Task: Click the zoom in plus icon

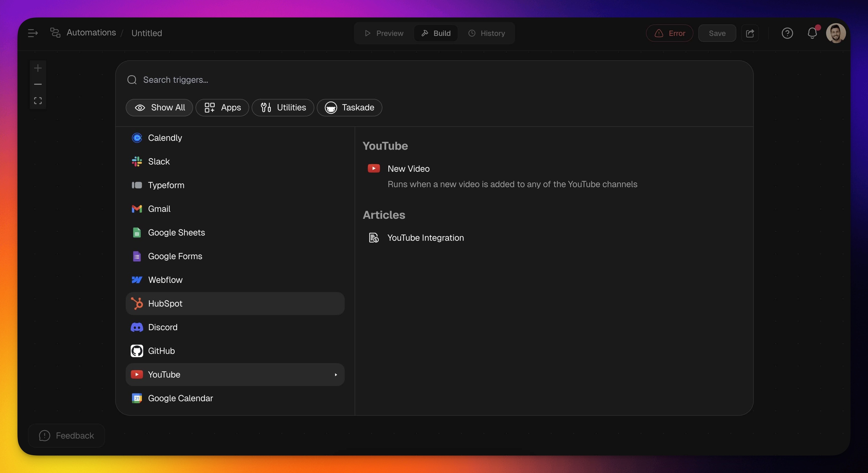Action: click(38, 68)
